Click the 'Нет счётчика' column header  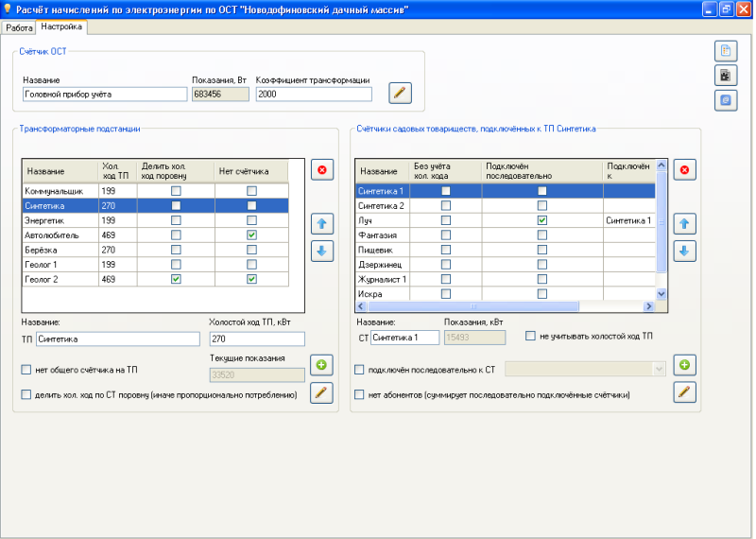251,171
